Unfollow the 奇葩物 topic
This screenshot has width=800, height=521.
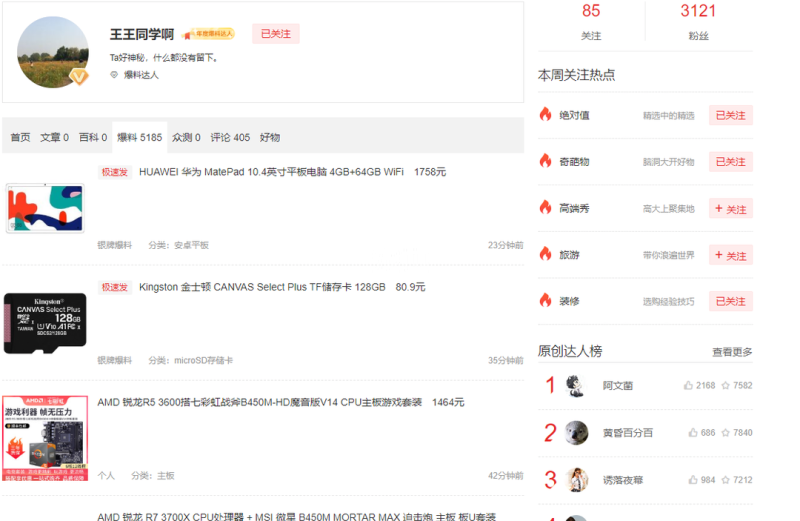tap(730, 162)
